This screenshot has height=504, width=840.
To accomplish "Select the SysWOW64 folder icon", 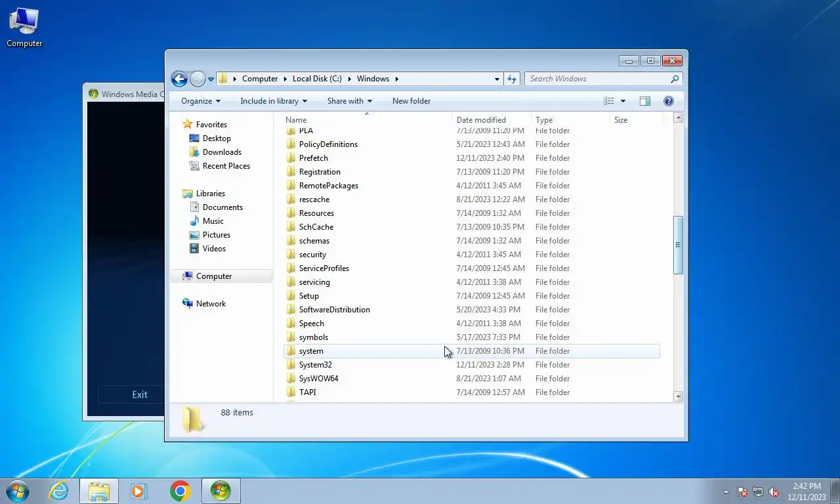I will (x=291, y=379).
